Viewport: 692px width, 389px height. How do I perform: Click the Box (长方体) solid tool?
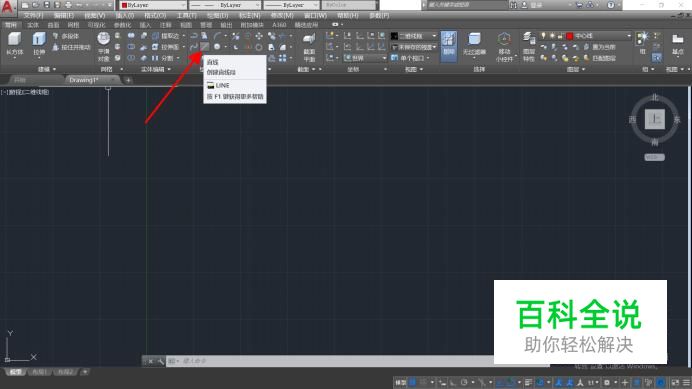tap(15, 44)
